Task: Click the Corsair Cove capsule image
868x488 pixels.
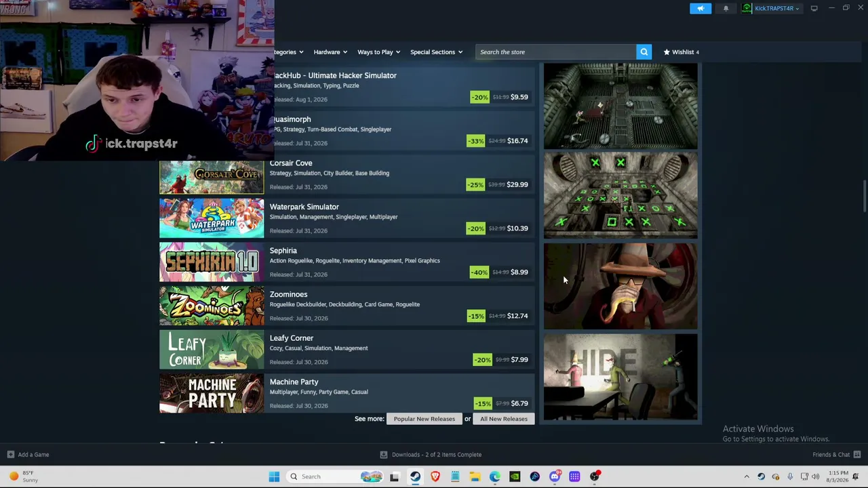Action: (212, 177)
